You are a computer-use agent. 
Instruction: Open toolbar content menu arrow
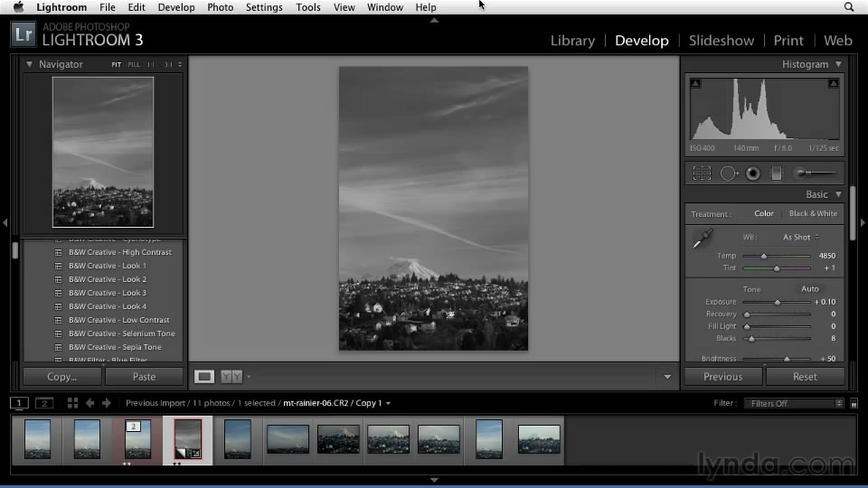tap(667, 377)
